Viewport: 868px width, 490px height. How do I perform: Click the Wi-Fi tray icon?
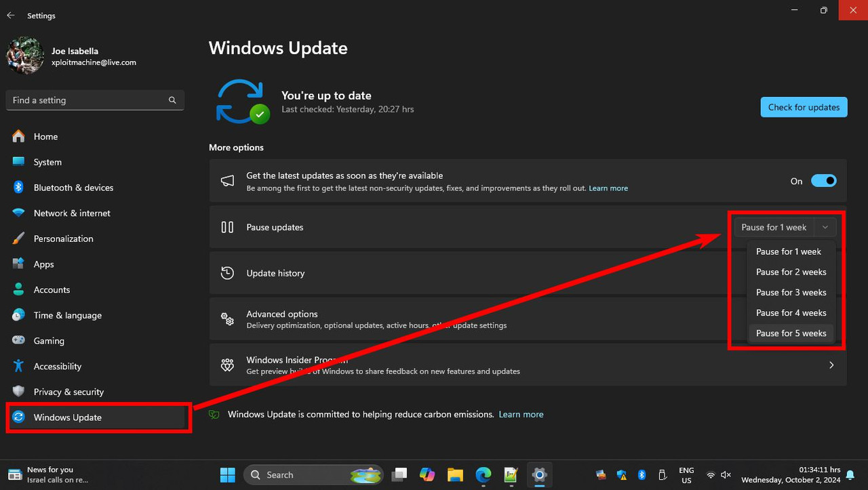coord(711,475)
